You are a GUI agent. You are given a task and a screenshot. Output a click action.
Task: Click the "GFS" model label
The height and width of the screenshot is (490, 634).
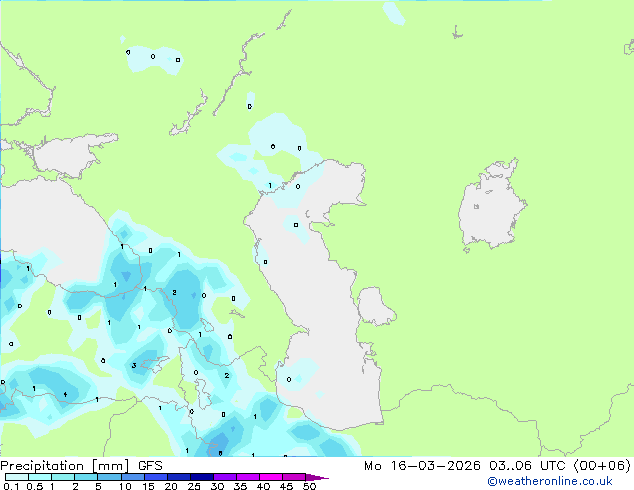150,466
